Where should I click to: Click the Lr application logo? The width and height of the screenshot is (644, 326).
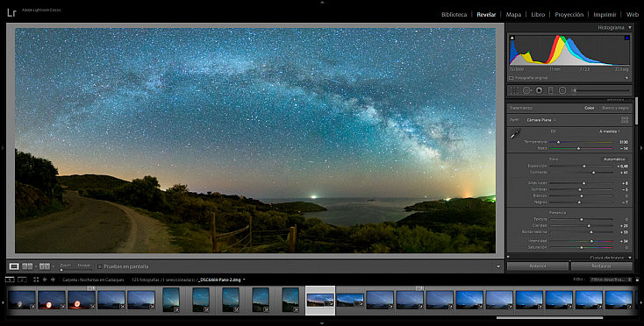coord(11,13)
